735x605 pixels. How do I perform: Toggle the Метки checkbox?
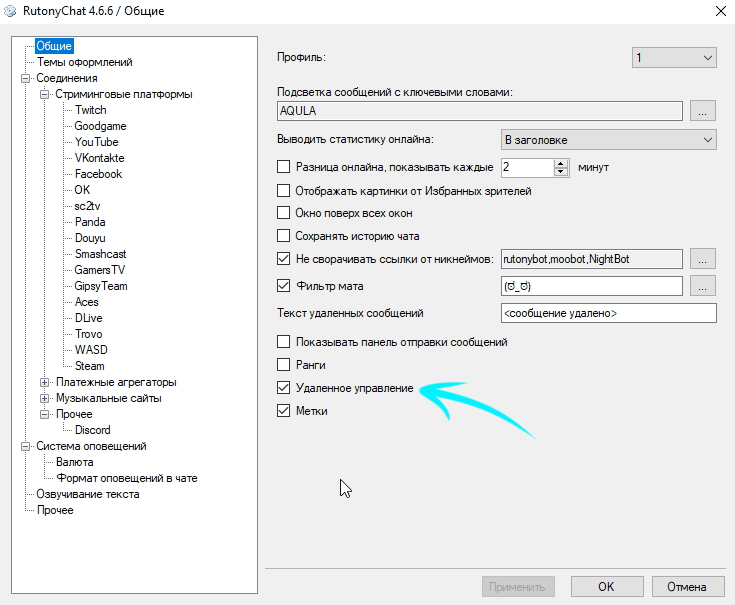click(283, 411)
